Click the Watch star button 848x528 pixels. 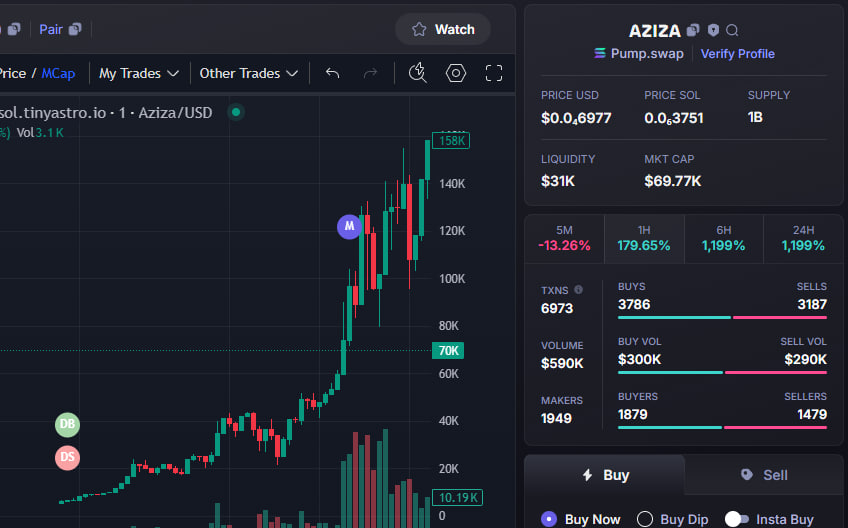(x=443, y=29)
